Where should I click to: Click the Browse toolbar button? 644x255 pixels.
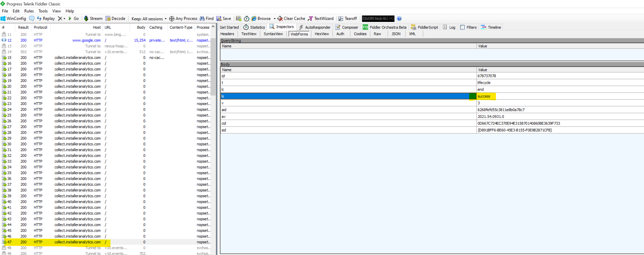261,19
